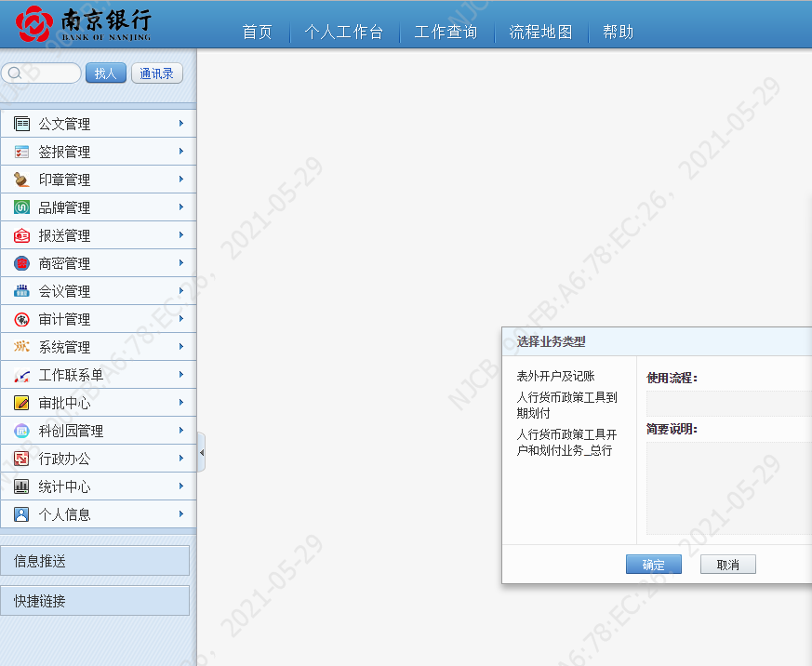Click the 个人信息 person icon
812x666 pixels.
pos(21,514)
